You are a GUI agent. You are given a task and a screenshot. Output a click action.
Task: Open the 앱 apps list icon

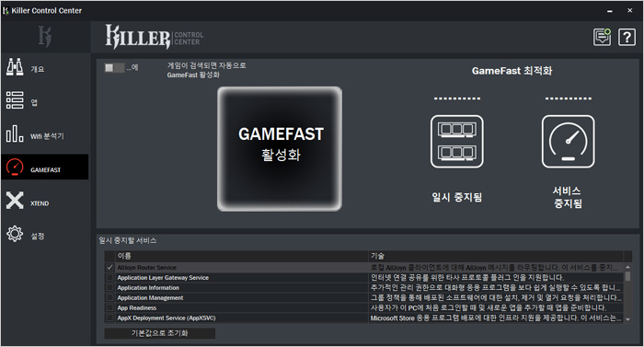[15, 100]
